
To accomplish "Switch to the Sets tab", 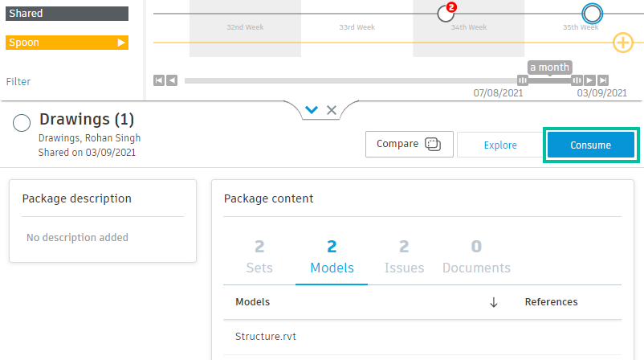I will click(x=259, y=257).
